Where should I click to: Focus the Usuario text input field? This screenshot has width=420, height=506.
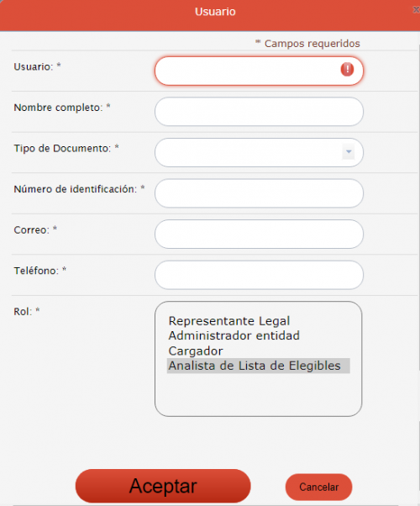(259, 71)
